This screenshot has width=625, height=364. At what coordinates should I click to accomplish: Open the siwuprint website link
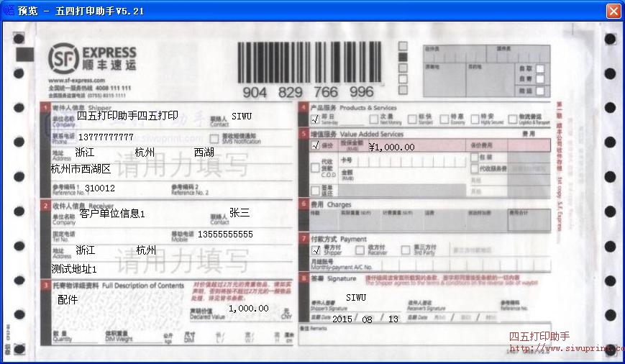(x=567, y=348)
